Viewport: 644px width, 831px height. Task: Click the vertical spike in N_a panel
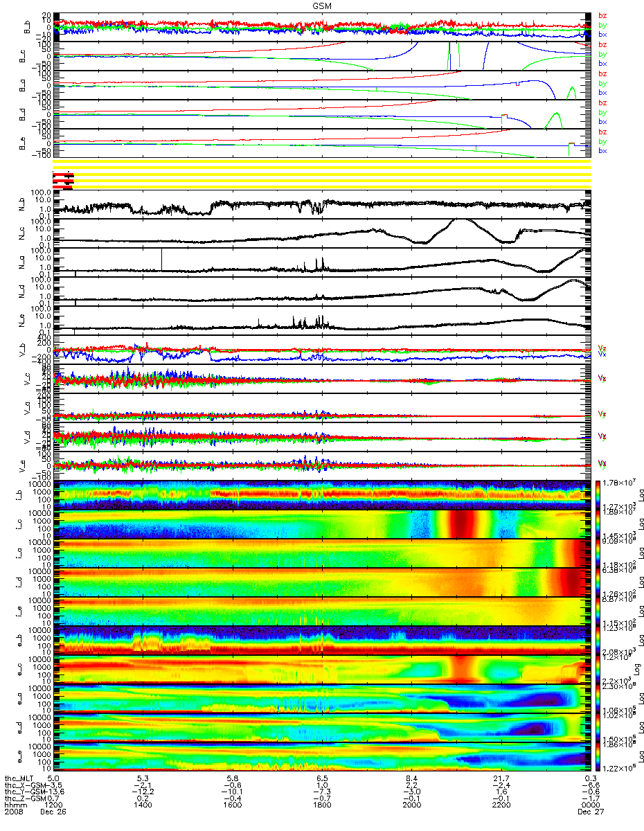tap(161, 259)
